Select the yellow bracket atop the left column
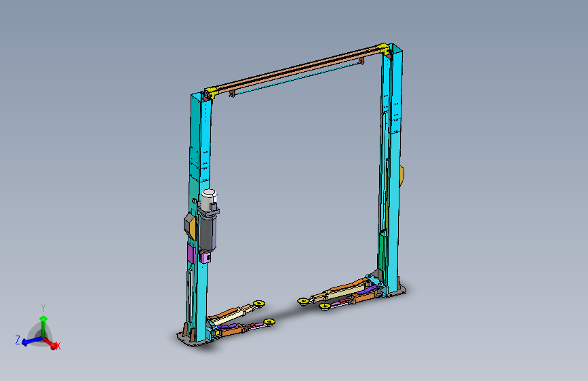This screenshot has width=588, height=381. tap(211, 93)
